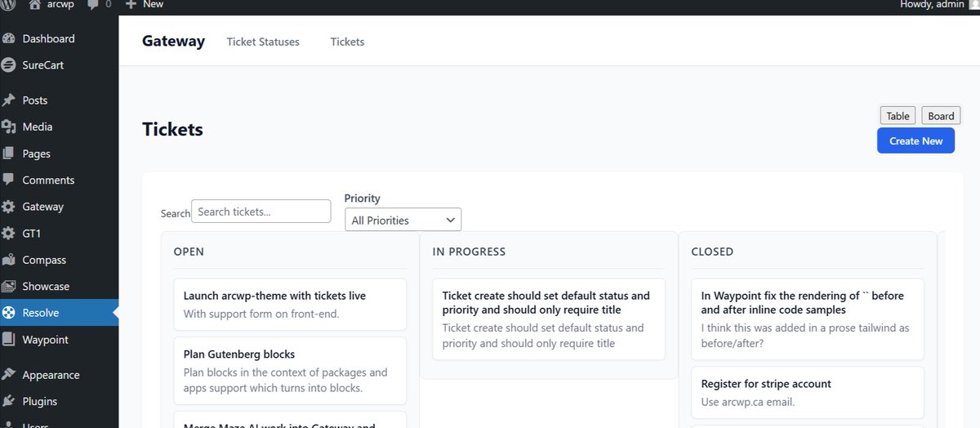Click the Posts pushpin icon
The image size is (980, 428).
click(x=9, y=100)
